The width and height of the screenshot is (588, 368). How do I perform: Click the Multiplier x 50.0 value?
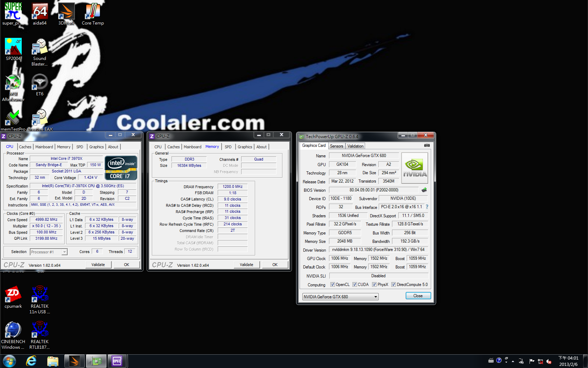coord(47,226)
